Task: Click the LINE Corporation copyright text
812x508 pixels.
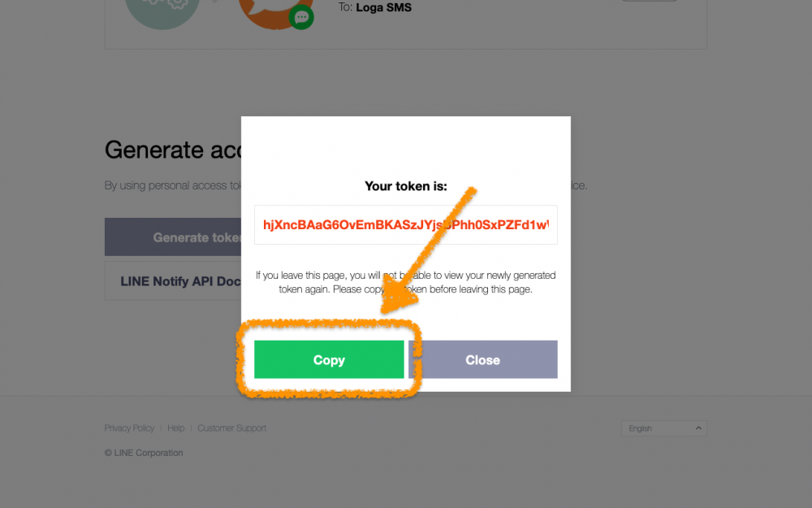Action: [x=144, y=454]
